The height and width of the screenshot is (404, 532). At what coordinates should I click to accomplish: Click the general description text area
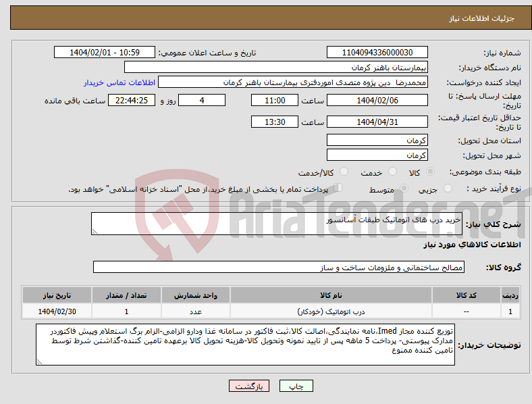(x=277, y=224)
